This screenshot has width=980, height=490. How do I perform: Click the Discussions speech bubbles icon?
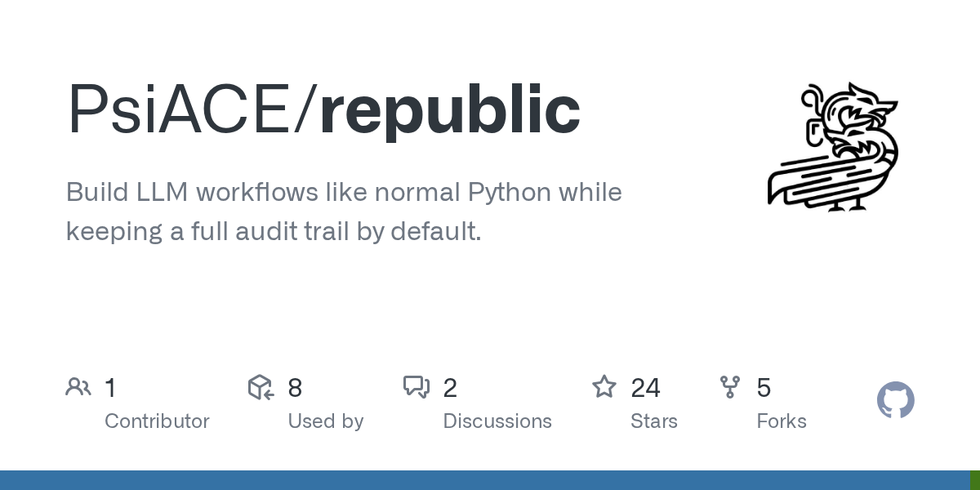tap(416, 387)
